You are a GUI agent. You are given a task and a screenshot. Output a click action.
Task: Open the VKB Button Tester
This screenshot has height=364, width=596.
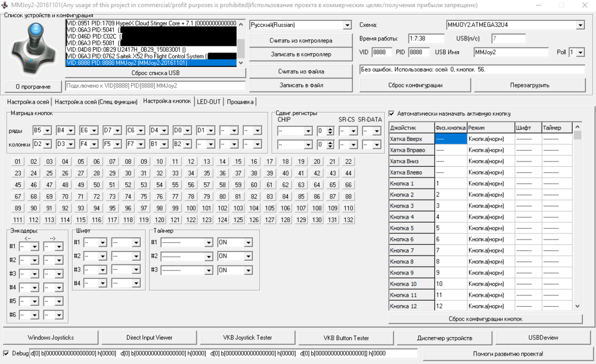[x=346, y=338]
